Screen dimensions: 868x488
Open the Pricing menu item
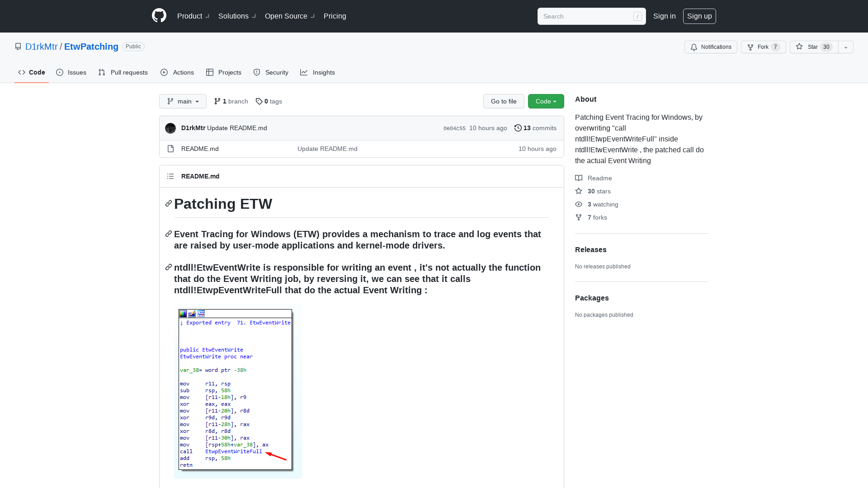pyautogui.click(x=335, y=16)
